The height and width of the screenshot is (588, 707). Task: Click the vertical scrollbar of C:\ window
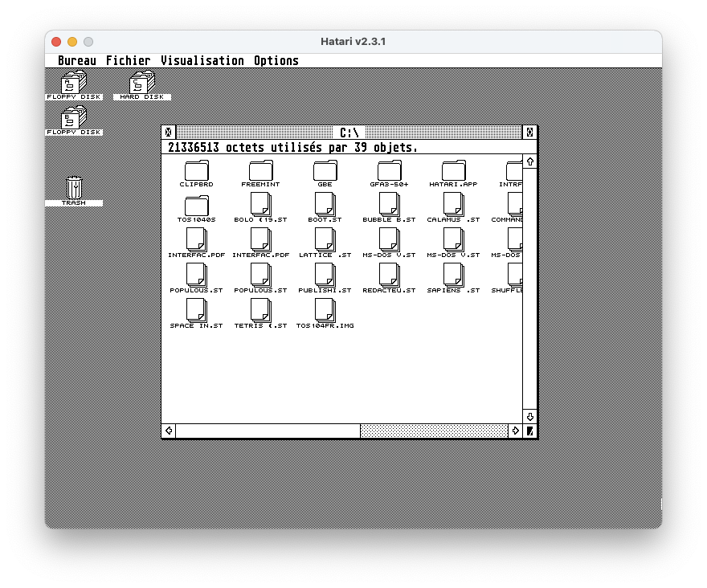pyautogui.click(x=529, y=289)
